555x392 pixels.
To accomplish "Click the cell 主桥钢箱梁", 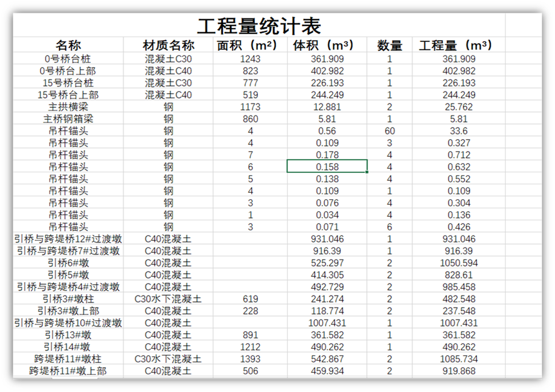I will coord(68,119).
